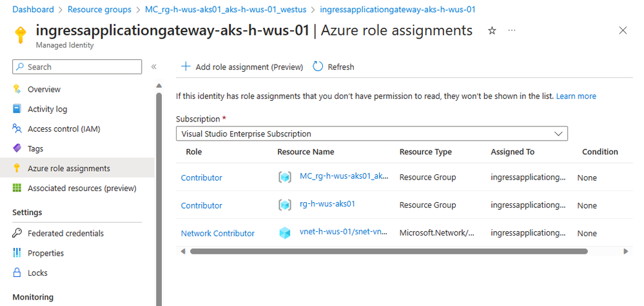
Task: Click the horizontal scrollbar left arrow
Action: pyautogui.click(x=183, y=251)
